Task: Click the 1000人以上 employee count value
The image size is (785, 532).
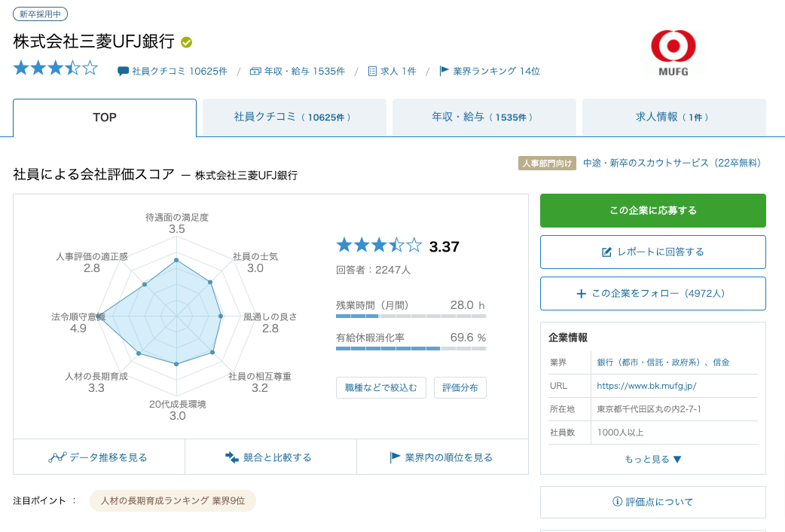Action: coord(620,433)
